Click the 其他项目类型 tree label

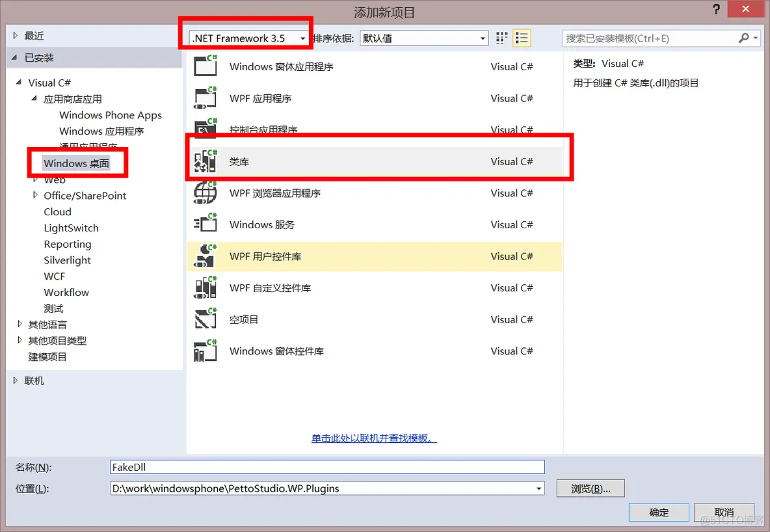57,340
